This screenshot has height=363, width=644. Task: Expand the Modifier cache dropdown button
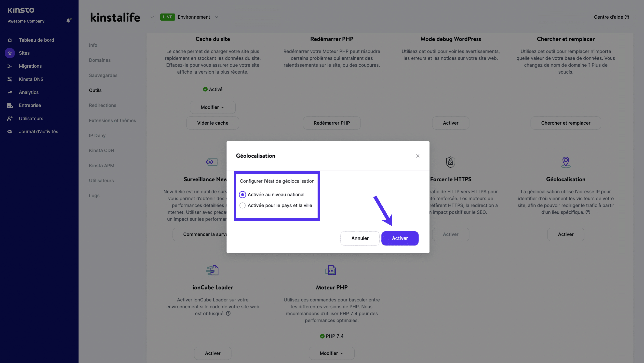point(213,107)
